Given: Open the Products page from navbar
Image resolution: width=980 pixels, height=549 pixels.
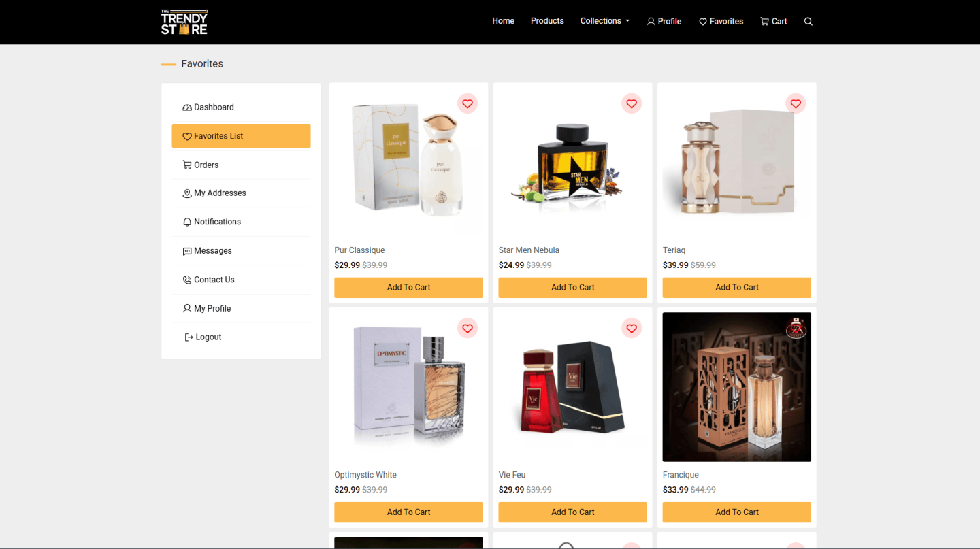Looking at the screenshot, I should point(547,21).
